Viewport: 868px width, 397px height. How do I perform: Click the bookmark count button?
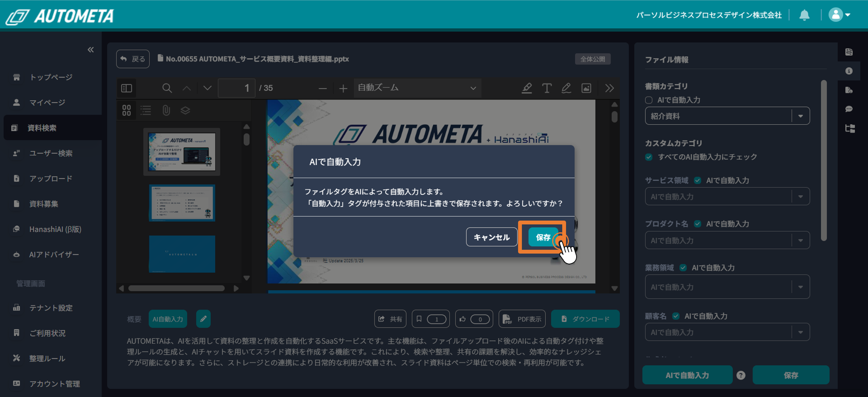tap(431, 319)
